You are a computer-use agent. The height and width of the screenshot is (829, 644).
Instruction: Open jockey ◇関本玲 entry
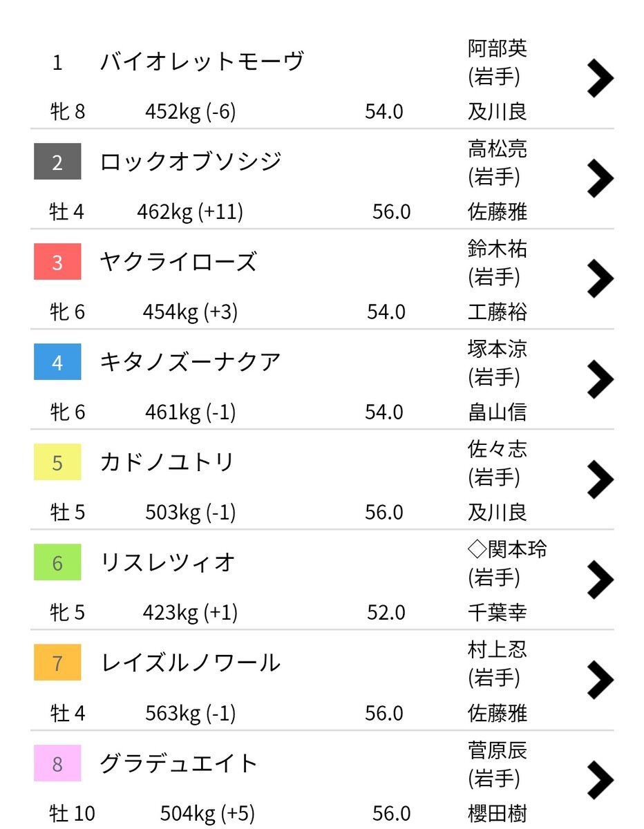[x=508, y=549]
